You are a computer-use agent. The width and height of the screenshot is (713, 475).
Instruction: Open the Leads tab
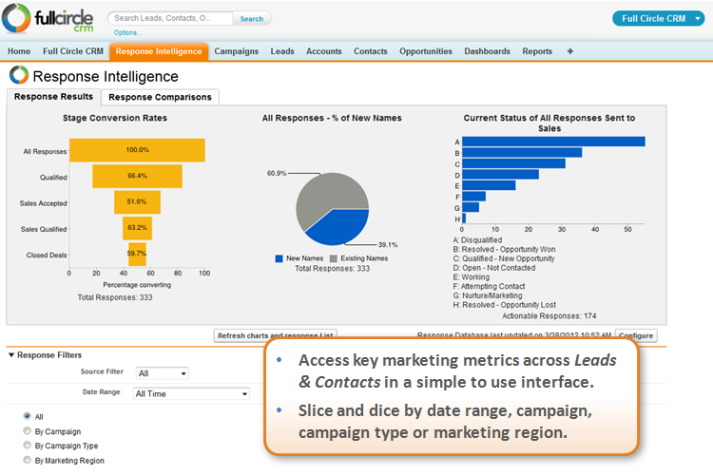282,51
